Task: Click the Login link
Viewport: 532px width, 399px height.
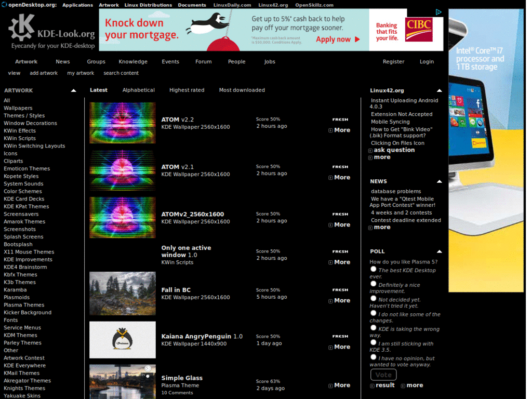Action: [427, 62]
